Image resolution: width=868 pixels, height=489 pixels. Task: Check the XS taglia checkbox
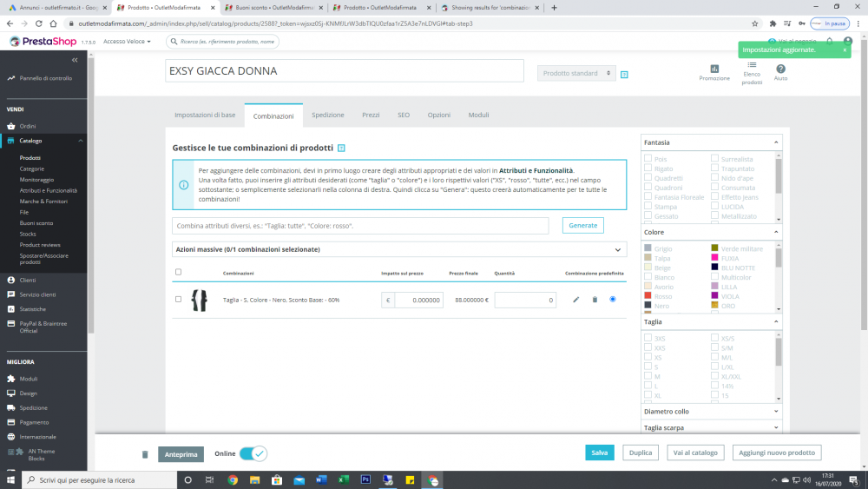pyautogui.click(x=648, y=357)
